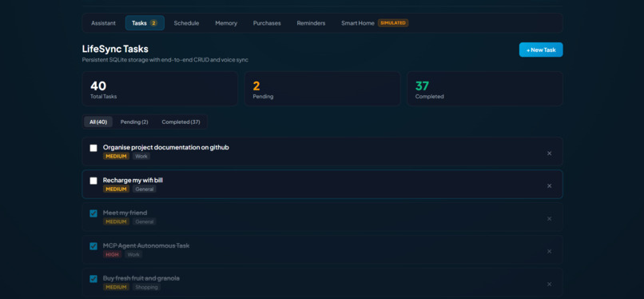Image resolution: width=644 pixels, height=299 pixels.
Task: Click the SIMULATED badge beside Smart Home
Action: pos(393,23)
